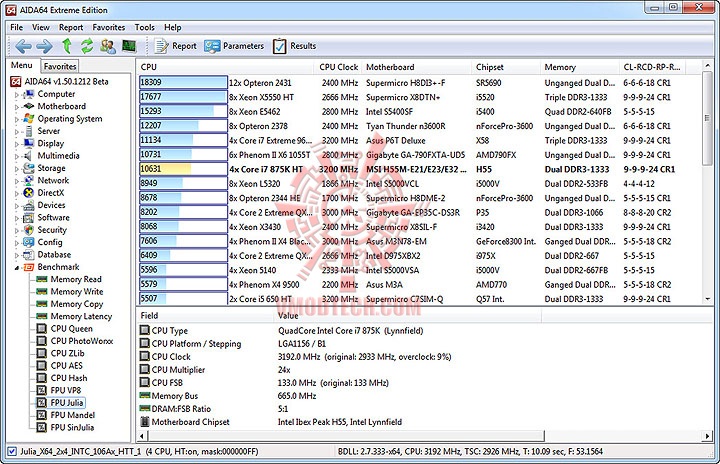Open the Tools menu
Image resolution: width=720 pixels, height=464 pixels.
pyautogui.click(x=145, y=28)
